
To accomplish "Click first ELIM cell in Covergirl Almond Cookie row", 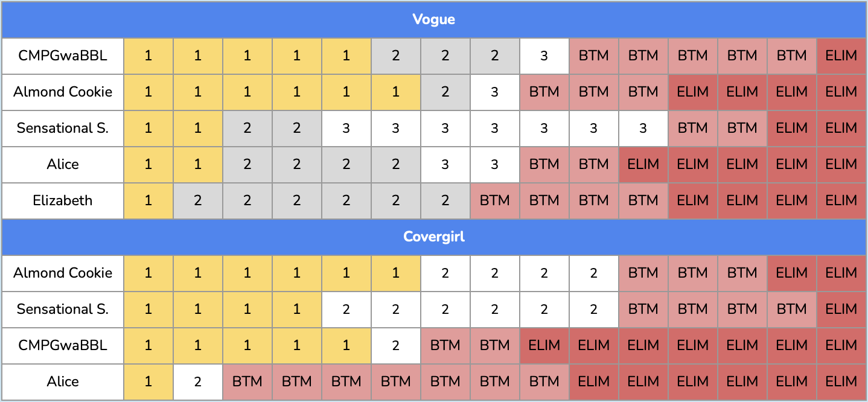I will coord(791,273).
